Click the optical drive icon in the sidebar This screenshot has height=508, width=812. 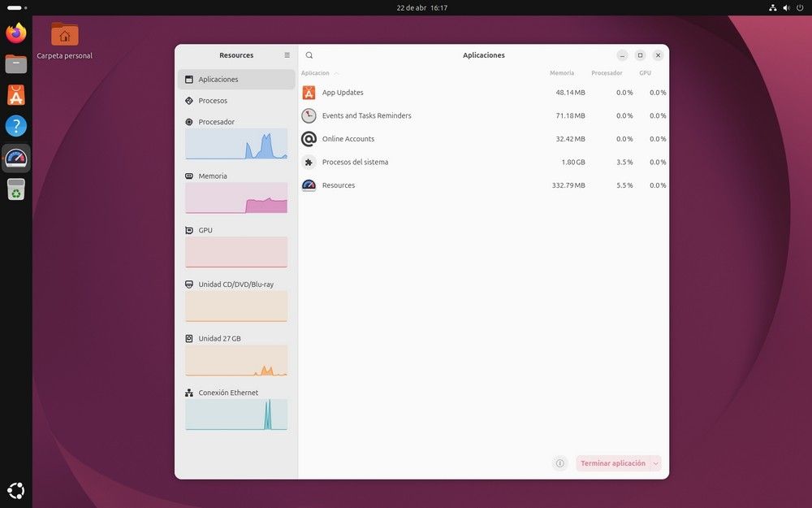coord(189,284)
